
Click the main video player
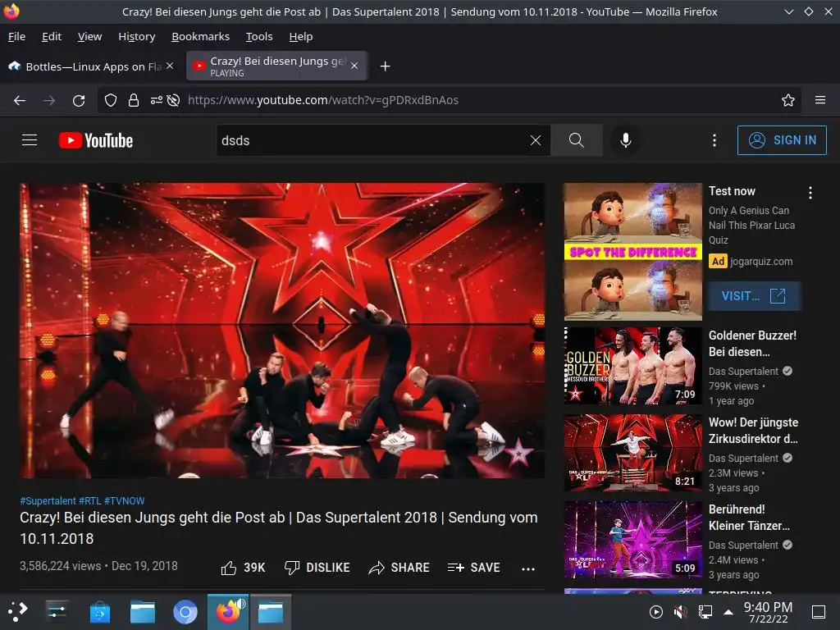point(282,331)
